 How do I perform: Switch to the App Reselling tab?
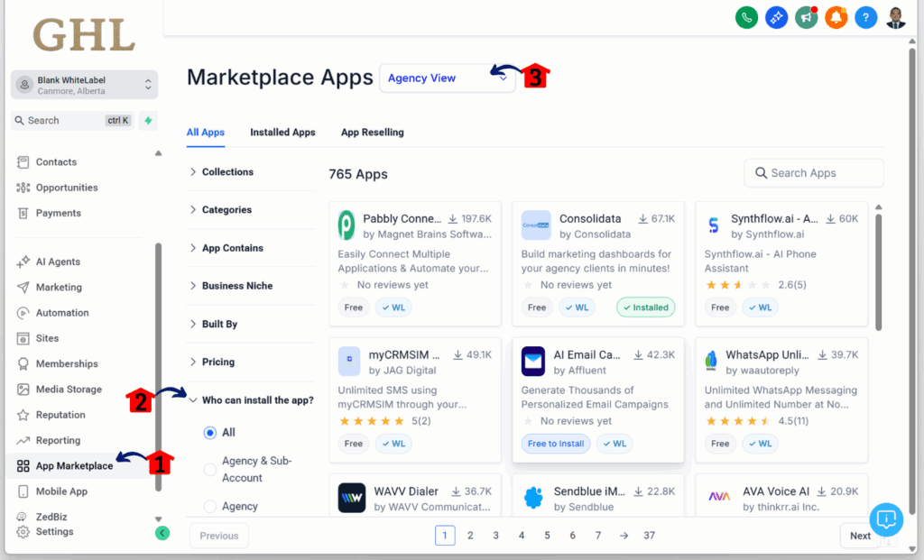[x=373, y=133]
